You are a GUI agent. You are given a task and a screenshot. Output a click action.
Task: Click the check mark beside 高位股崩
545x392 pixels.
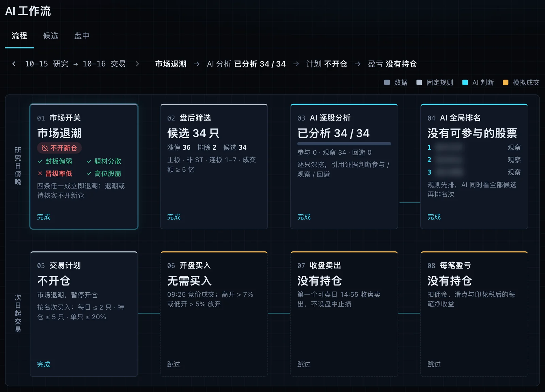pos(89,174)
